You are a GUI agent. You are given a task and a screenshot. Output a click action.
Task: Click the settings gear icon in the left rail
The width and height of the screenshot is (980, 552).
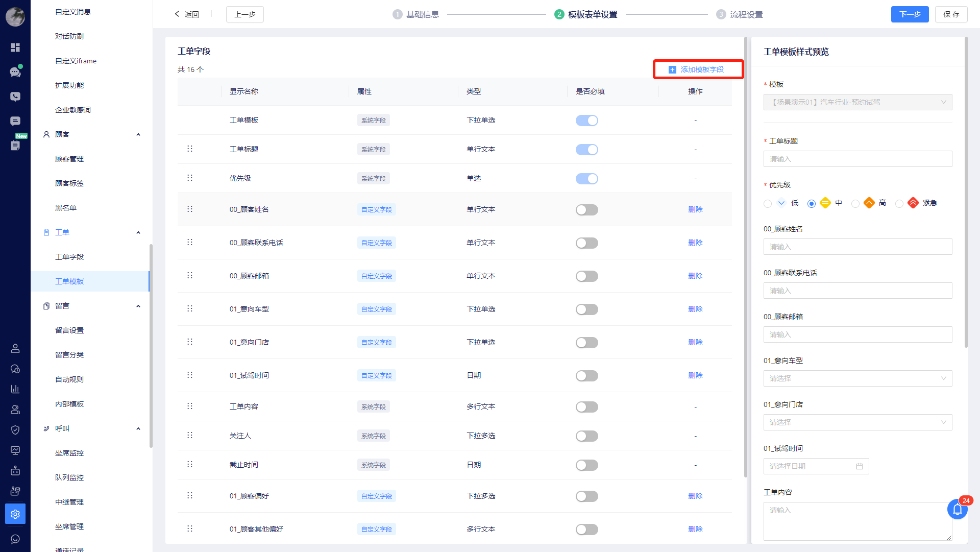pos(15,514)
